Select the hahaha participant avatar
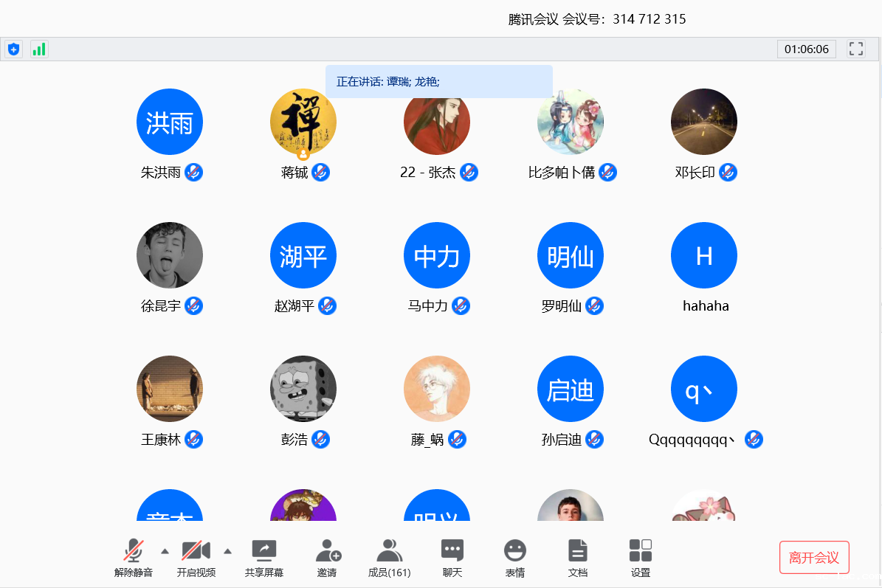882x588 pixels. coord(703,255)
